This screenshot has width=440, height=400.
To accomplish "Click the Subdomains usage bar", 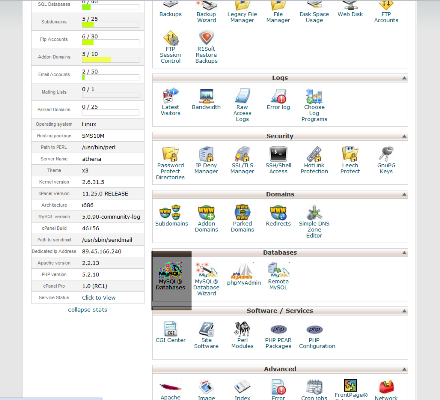I will pos(111,25).
